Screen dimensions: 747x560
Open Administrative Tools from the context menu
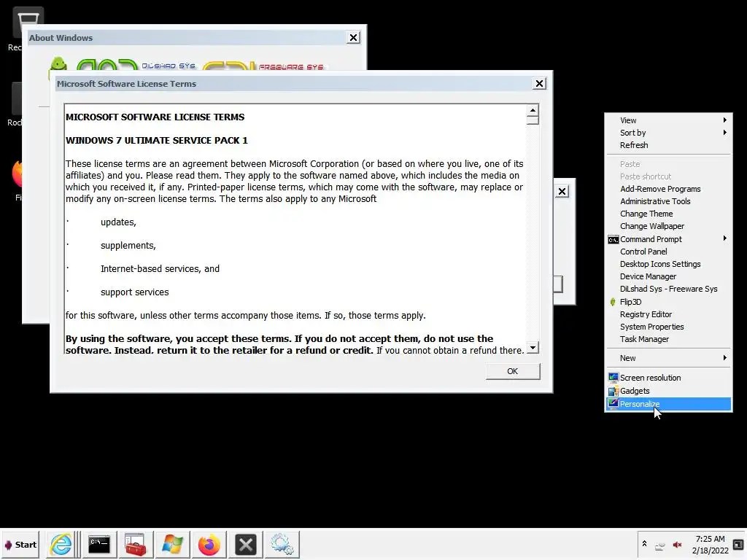tap(669, 201)
